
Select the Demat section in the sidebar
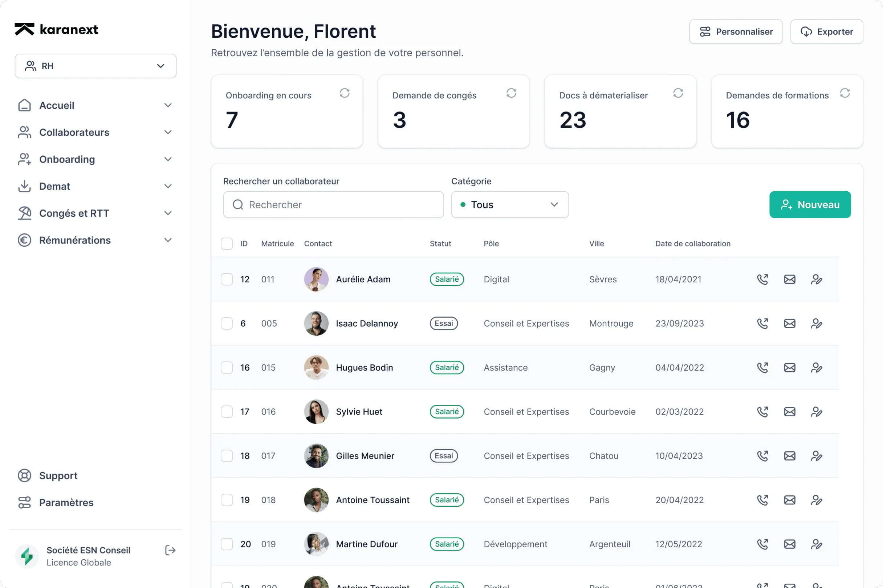click(x=54, y=186)
